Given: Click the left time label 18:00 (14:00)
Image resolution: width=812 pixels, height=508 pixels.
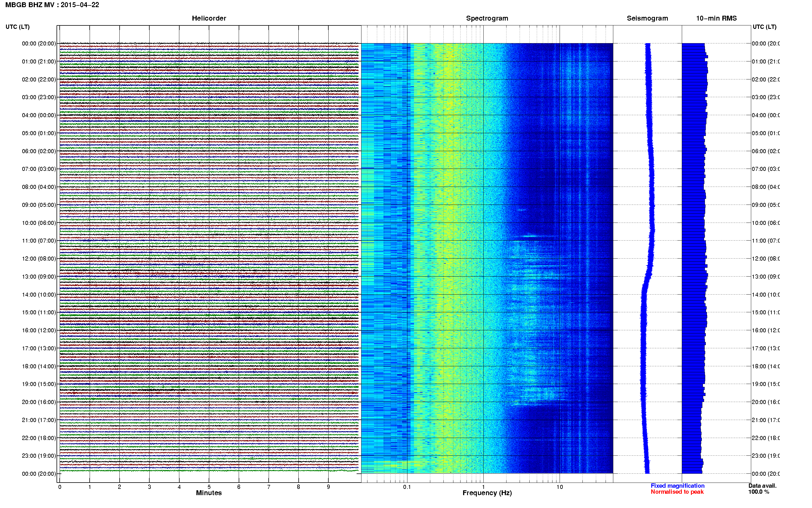Looking at the screenshot, I should tap(39, 366).
